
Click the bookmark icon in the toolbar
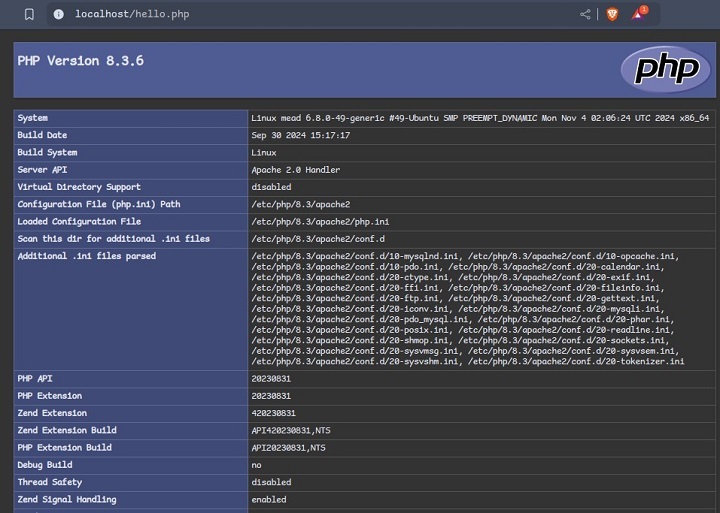(x=29, y=14)
